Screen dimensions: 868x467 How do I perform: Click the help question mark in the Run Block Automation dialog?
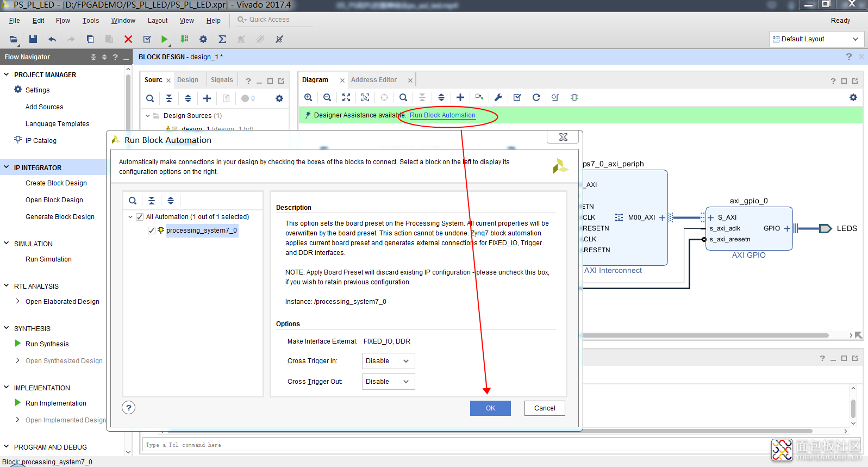pos(129,408)
